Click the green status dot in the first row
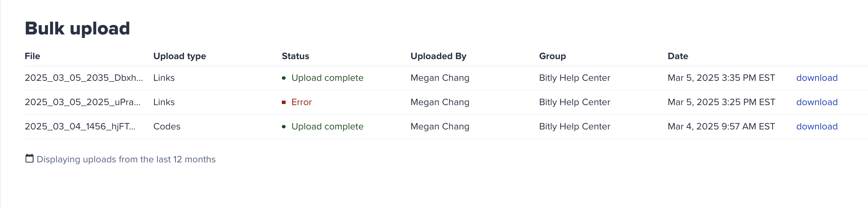 284,78
